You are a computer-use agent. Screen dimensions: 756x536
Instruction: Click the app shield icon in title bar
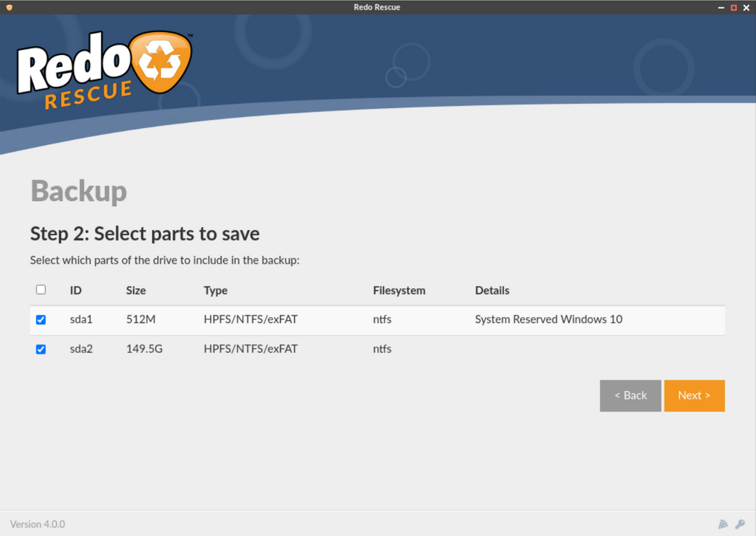(x=9, y=7)
